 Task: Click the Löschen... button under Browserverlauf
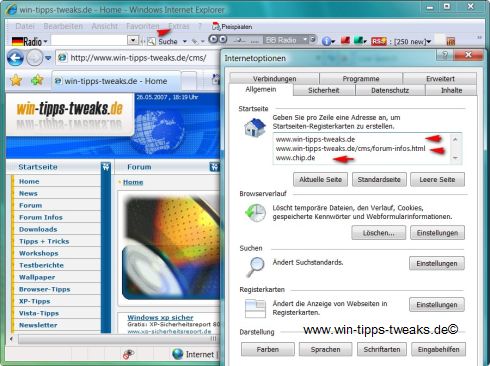click(379, 233)
